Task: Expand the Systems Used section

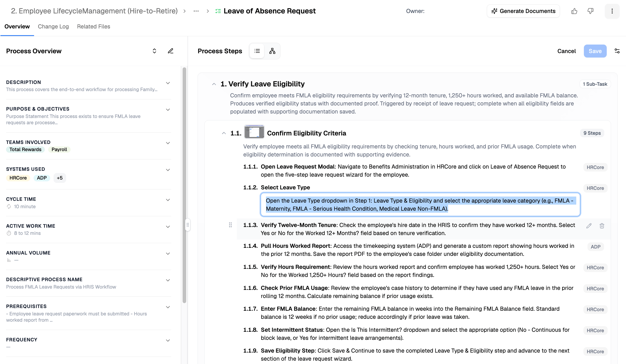Action: point(168,170)
